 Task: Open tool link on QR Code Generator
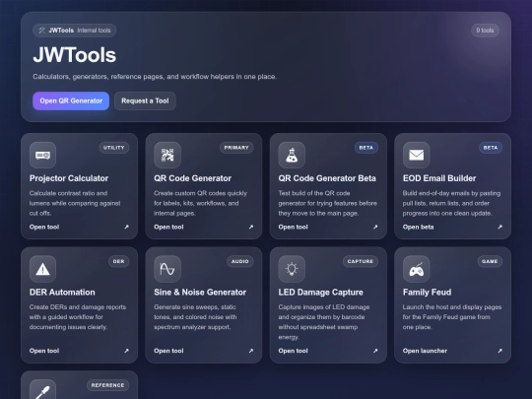pyautogui.click(x=168, y=227)
